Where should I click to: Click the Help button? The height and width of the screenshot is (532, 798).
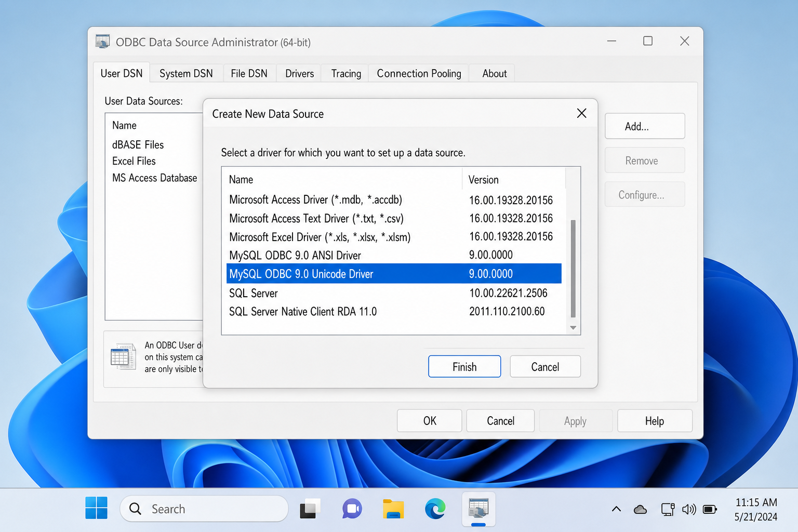tap(655, 421)
